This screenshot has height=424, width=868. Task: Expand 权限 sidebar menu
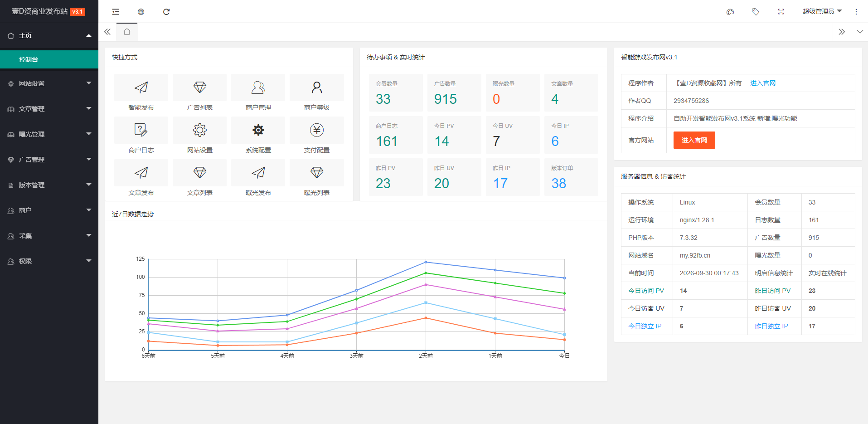[49, 261]
